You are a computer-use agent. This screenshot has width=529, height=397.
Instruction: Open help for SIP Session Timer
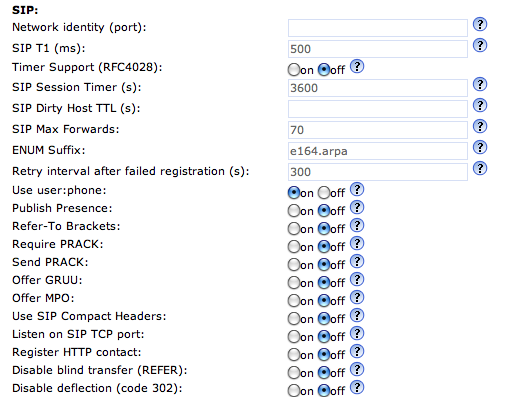480,84
